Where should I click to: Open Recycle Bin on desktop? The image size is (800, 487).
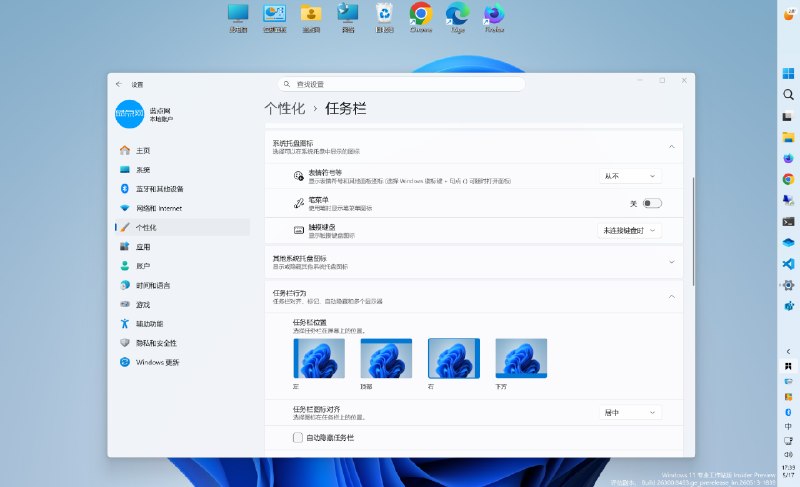coord(384,18)
